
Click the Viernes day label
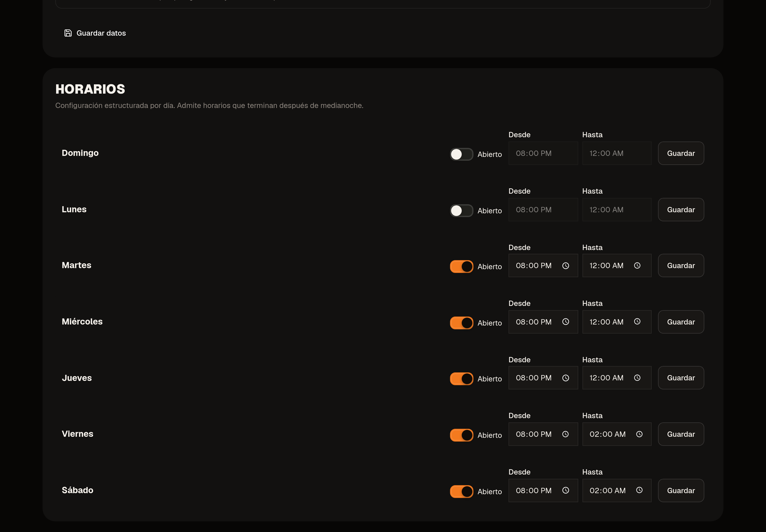pos(77,434)
